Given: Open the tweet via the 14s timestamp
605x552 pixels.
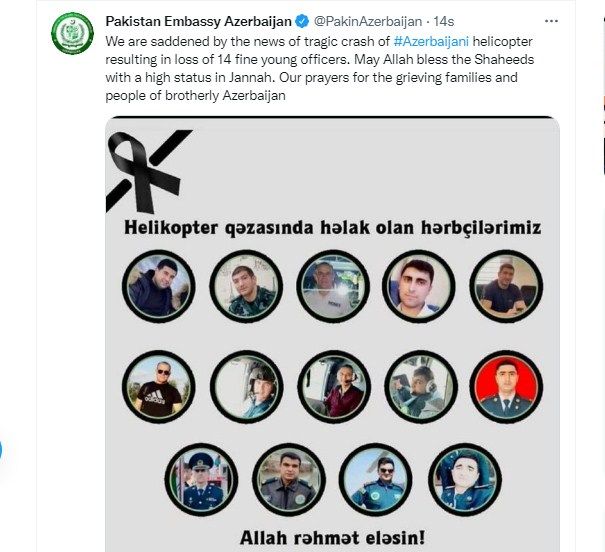Looking at the screenshot, I should [x=444, y=21].
